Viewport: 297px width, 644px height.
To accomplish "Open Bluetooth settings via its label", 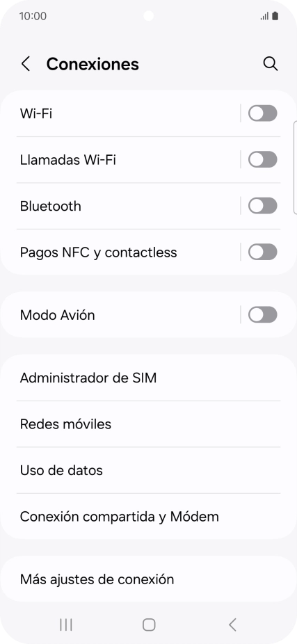I will (51, 206).
